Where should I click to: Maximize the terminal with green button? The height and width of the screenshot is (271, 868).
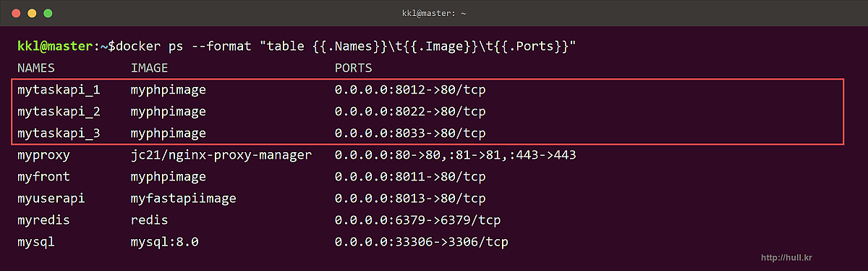click(48, 13)
